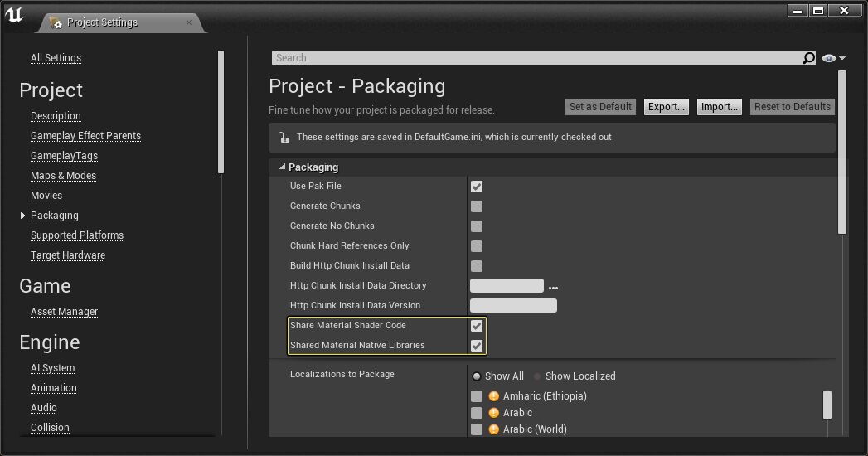This screenshot has height=456, width=868.
Task: Click the search magnifier icon
Action: click(x=808, y=58)
